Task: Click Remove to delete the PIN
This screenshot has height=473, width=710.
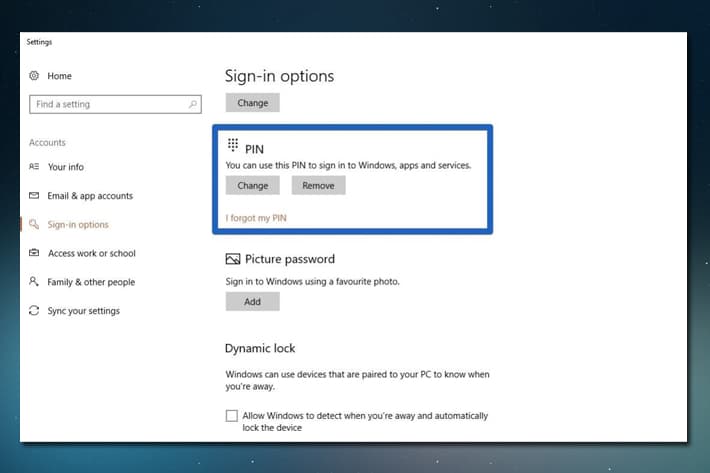Action: point(318,186)
